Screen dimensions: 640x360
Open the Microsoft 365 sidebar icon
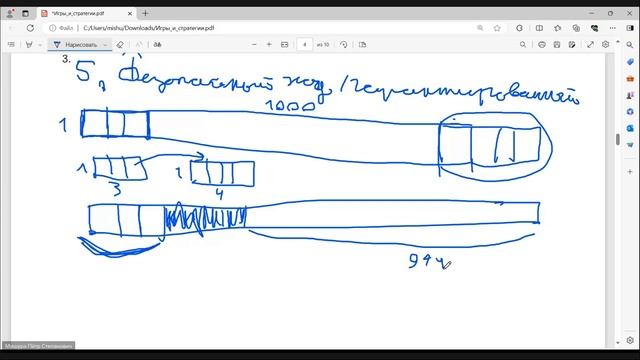630,111
